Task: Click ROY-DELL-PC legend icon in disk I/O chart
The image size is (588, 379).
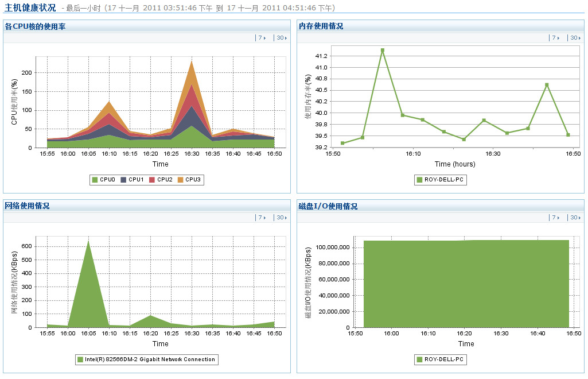Action: click(419, 359)
